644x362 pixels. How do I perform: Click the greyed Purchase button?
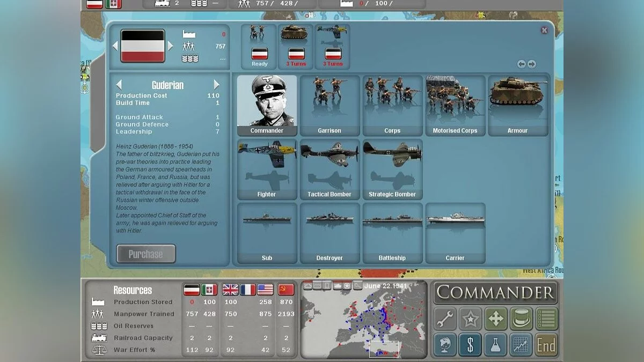146,254
